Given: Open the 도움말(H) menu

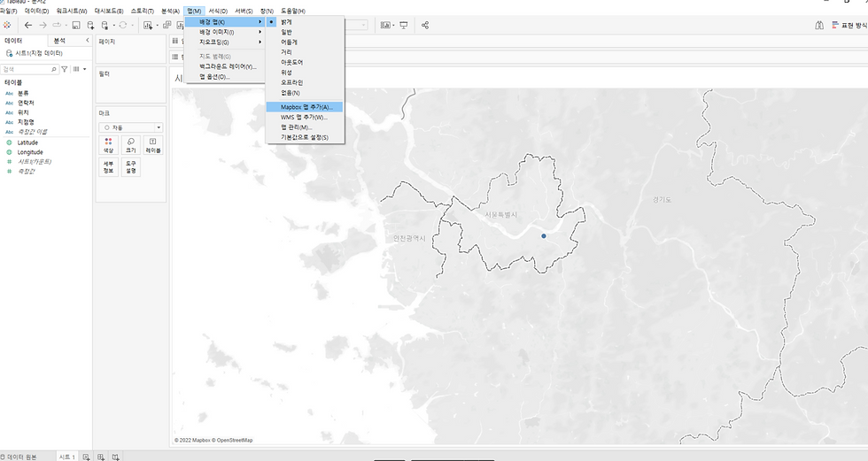Looking at the screenshot, I should pyautogui.click(x=293, y=11).
